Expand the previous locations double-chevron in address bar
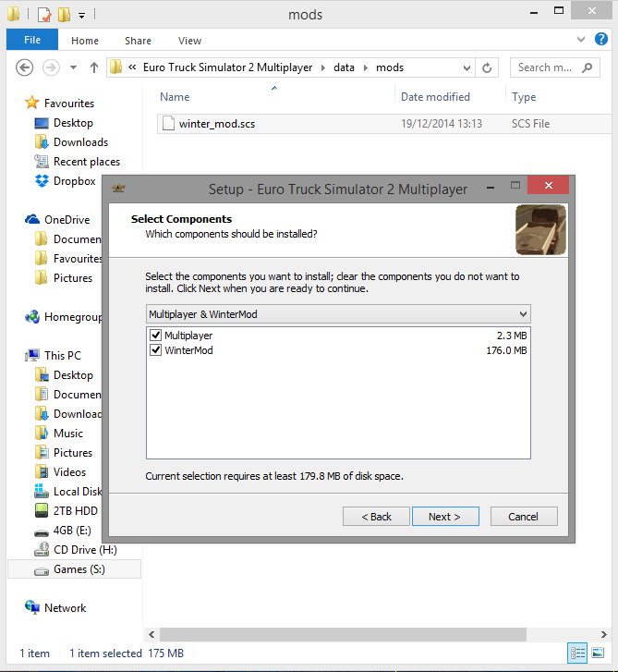Screen dimensions: 618x672 (132, 67)
